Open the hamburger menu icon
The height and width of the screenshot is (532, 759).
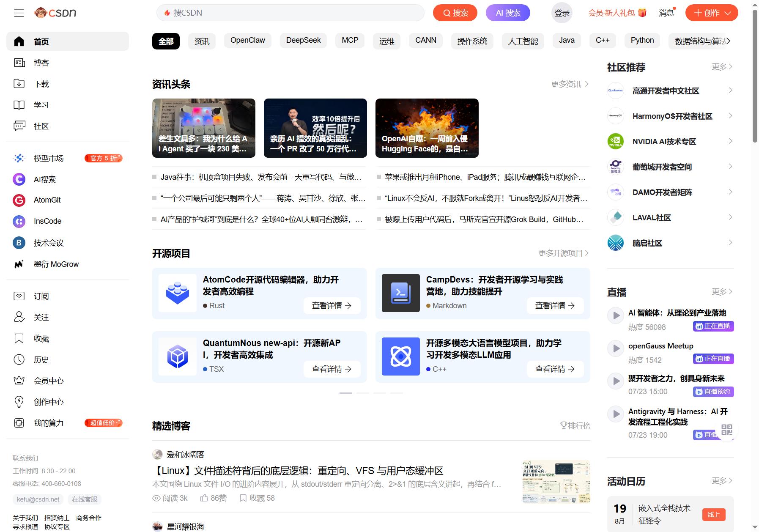19,13
